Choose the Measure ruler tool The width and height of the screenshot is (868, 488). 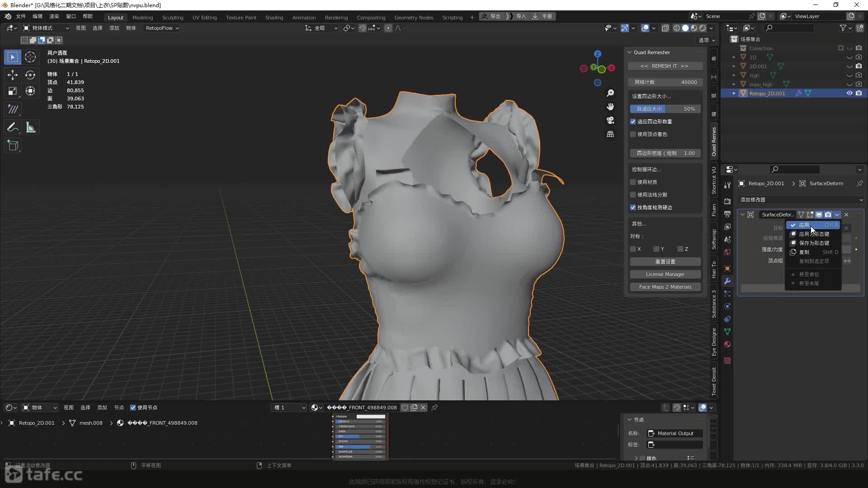(30, 127)
